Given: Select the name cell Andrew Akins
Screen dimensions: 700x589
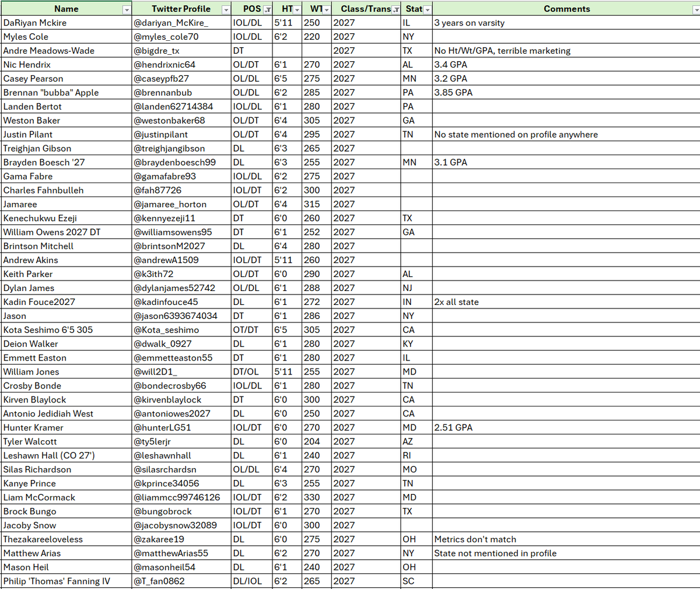Looking at the screenshot, I should click(66, 260).
